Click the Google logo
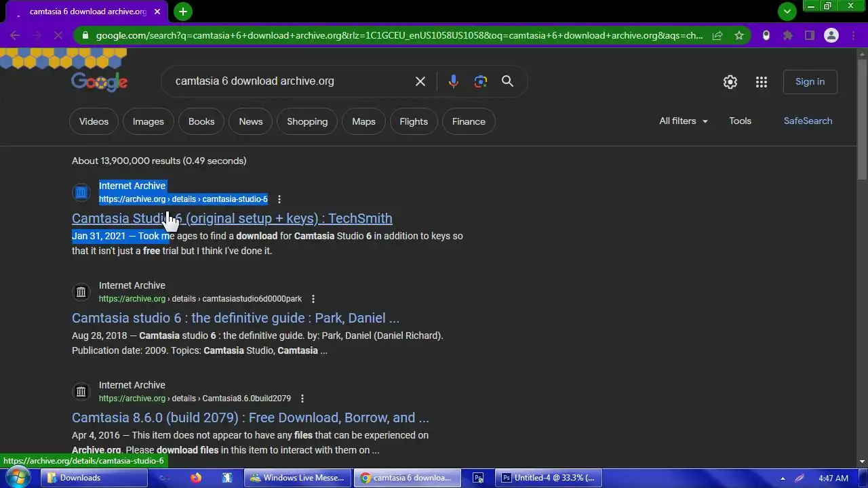868x488 pixels. coord(99,82)
